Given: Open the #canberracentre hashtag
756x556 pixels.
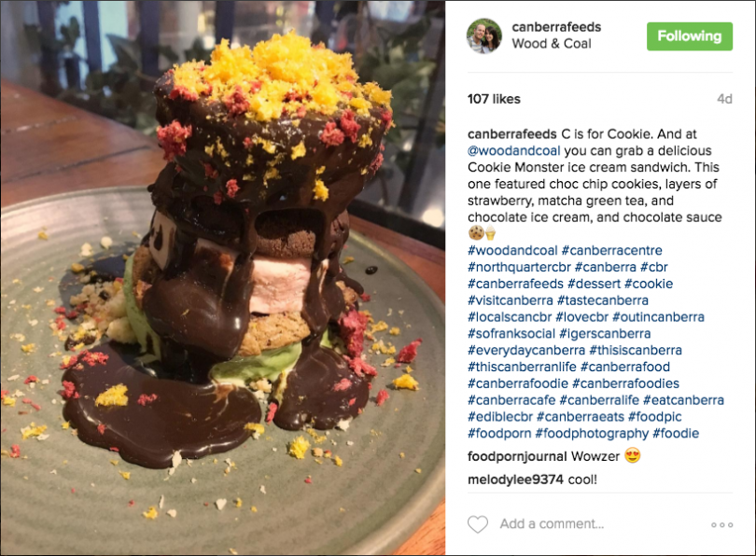Looking at the screenshot, I should 612,251.
